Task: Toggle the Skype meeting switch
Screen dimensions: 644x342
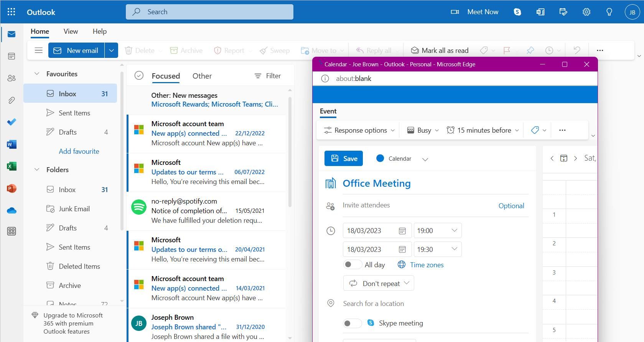Action: [x=352, y=323]
